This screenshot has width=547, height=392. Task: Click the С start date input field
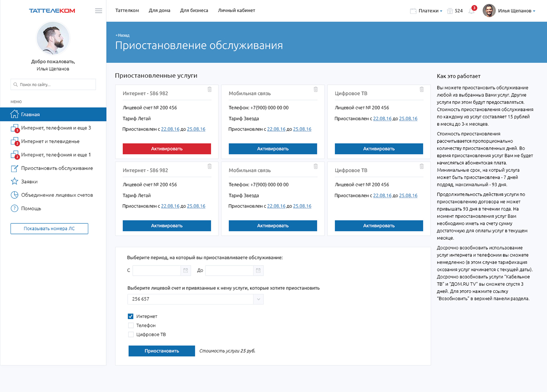point(157,270)
